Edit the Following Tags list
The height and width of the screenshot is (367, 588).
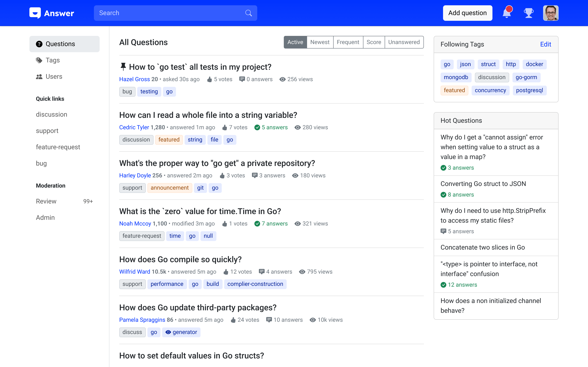[x=546, y=44]
